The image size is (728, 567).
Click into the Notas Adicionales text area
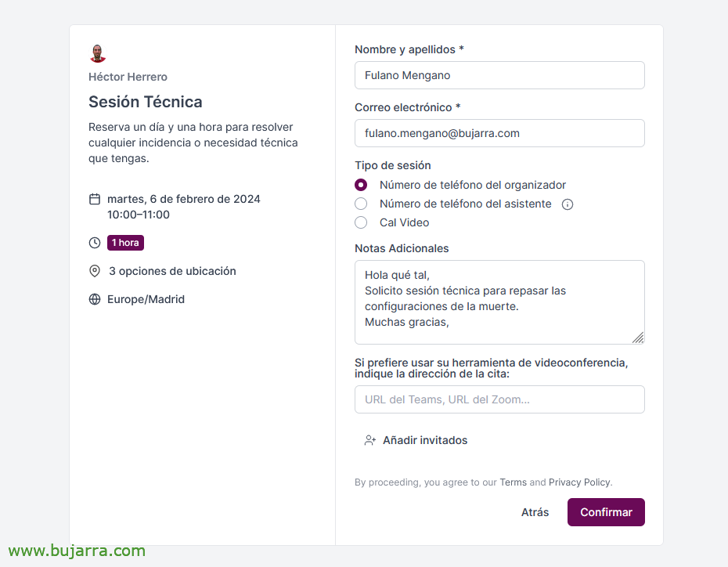coord(499,302)
